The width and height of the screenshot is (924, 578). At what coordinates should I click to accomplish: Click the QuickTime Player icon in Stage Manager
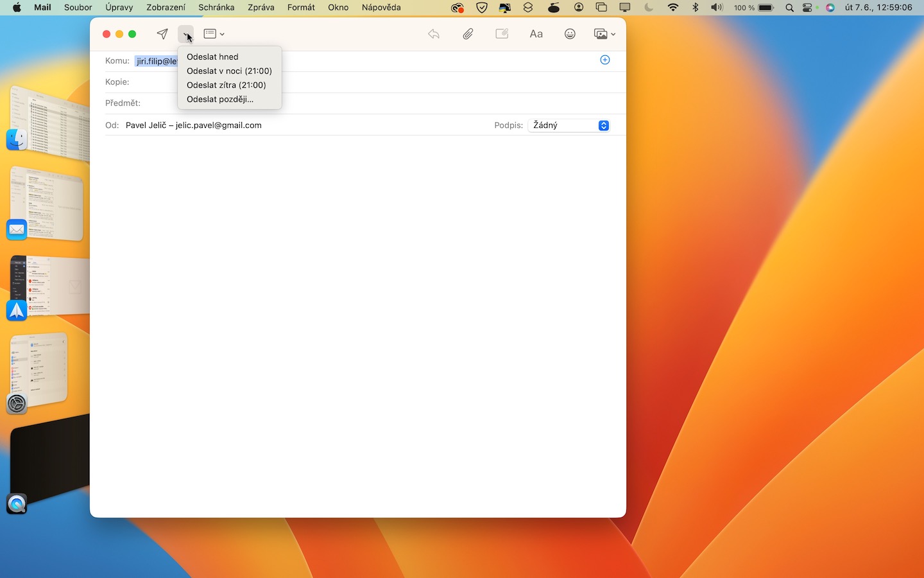point(17,504)
